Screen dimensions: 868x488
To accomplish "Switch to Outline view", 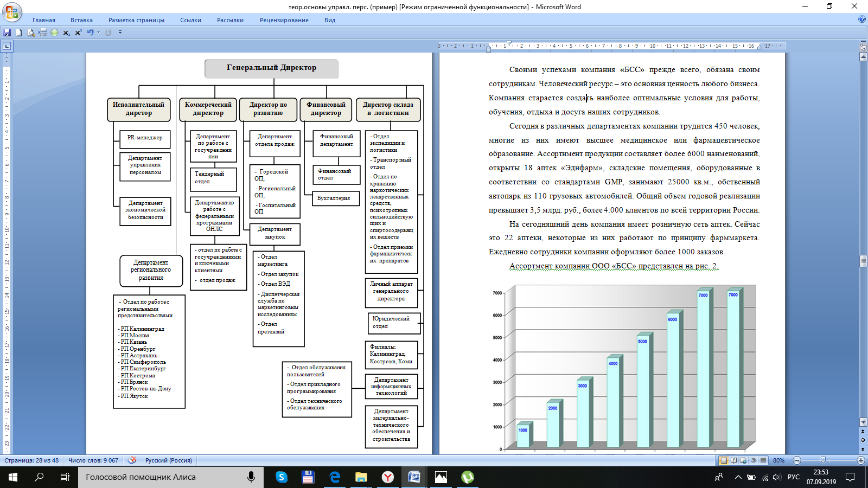I will 753,460.
